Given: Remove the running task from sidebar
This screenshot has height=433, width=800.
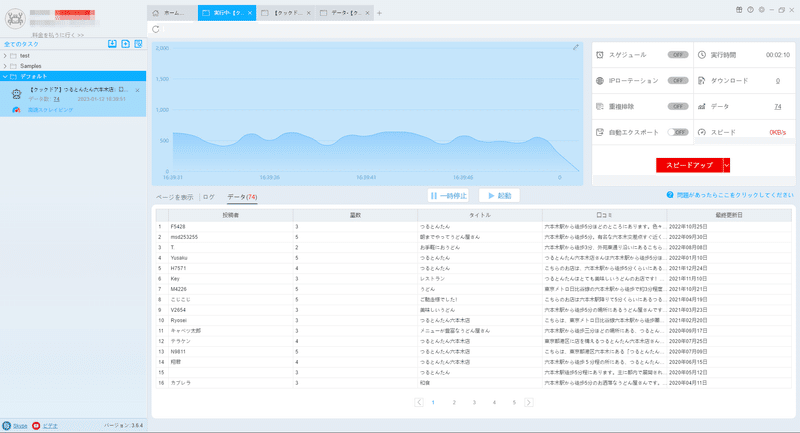Looking at the screenshot, I should click(x=137, y=90).
